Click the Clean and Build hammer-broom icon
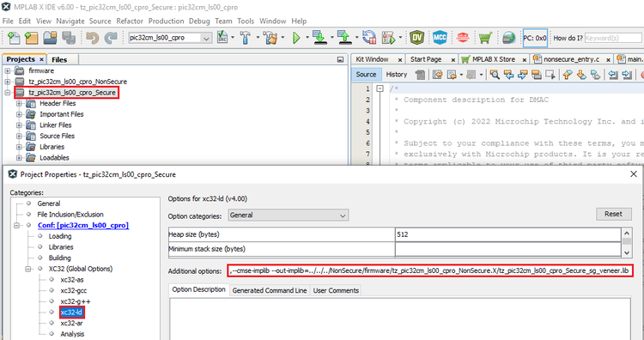This screenshot has width=644, height=340. click(270, 38)
